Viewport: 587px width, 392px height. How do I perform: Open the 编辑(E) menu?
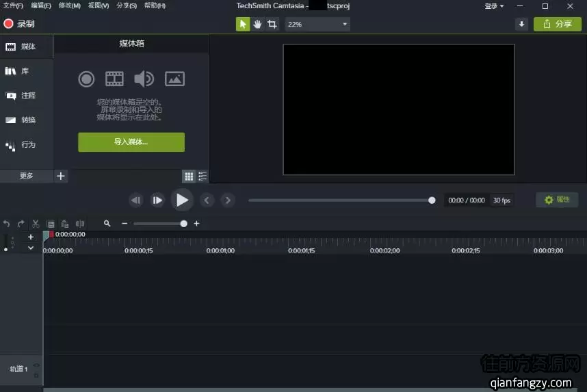pos(41,5)
